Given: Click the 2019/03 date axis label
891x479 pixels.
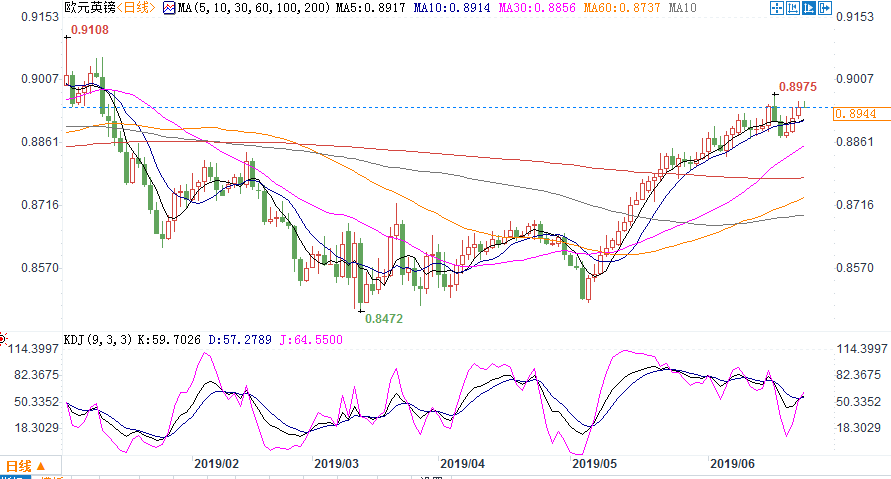Looking at the screenshot, I should 336,464.
